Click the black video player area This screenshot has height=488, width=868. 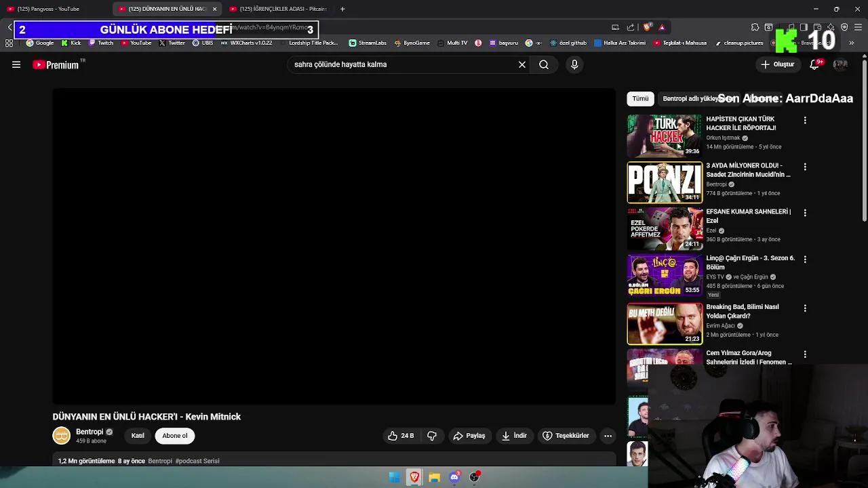coord(334,247)
